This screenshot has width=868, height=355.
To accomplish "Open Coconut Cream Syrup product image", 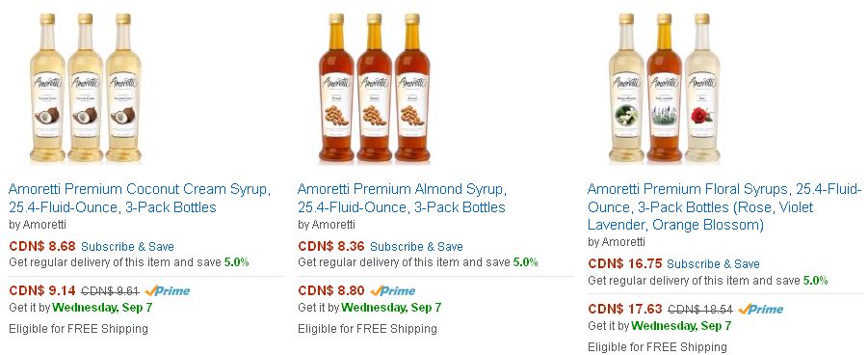I will tap(85, 88).
